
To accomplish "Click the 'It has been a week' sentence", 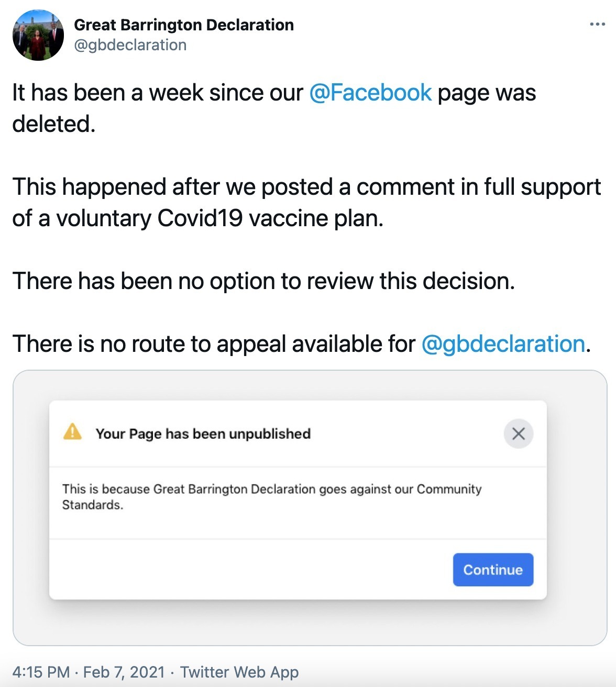I will click(157, 93).
